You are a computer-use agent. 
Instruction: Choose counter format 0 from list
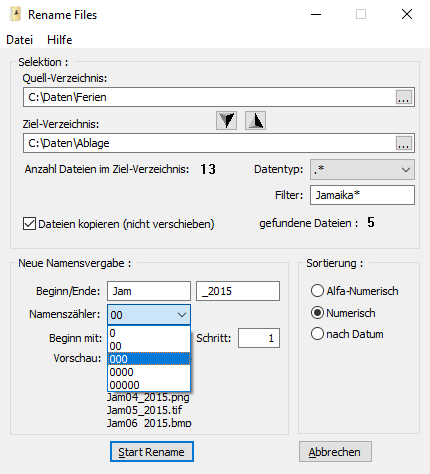click(x=149, y=333)
